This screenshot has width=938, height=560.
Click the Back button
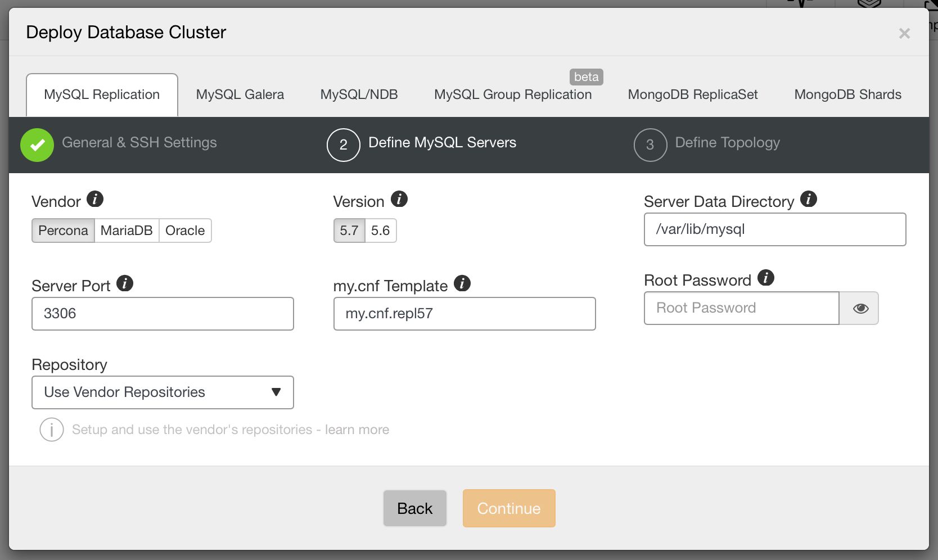pos(415,508)
